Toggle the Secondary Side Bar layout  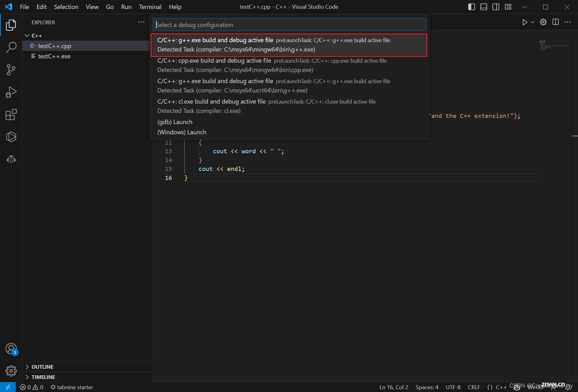(496, 7)
